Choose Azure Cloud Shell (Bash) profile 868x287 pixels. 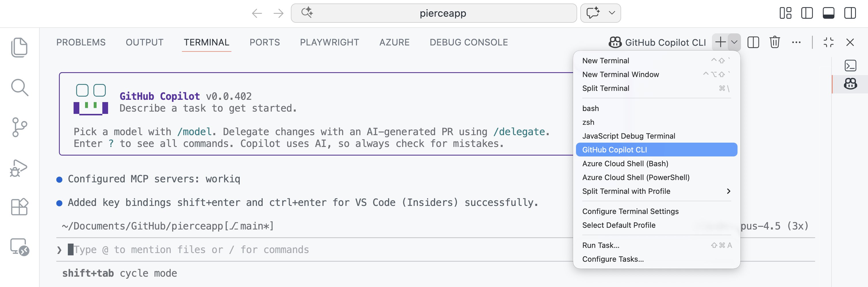point(625,164)
